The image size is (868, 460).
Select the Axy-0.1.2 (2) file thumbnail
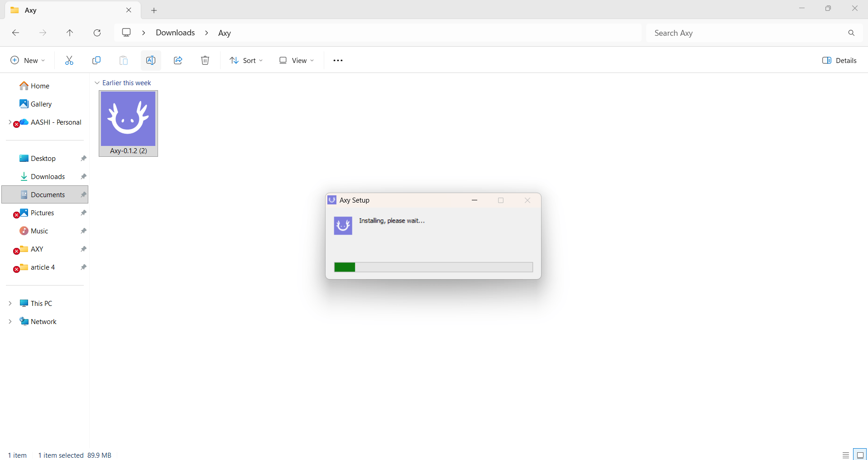click(128, 123)
